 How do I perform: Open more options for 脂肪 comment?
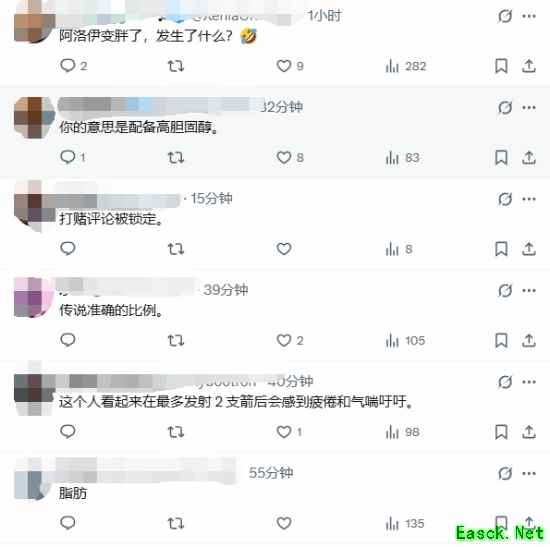pyautogui.click(x=529, y=474)
